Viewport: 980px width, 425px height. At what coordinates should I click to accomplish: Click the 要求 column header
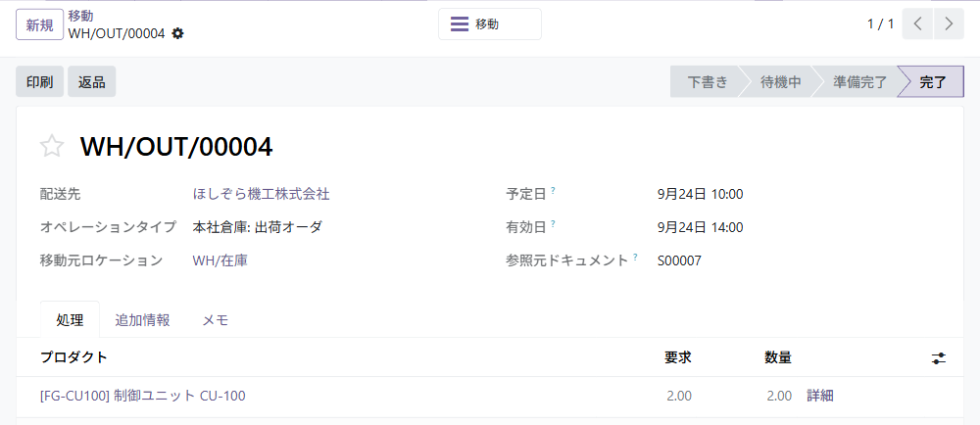point(677,357)
